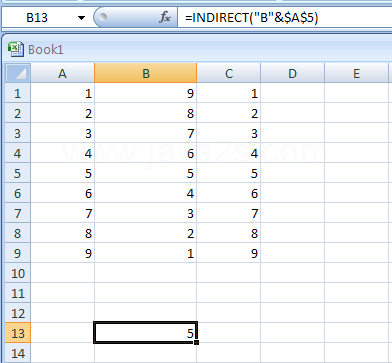Select highlighted row 13 header

[x=18, y=333]
